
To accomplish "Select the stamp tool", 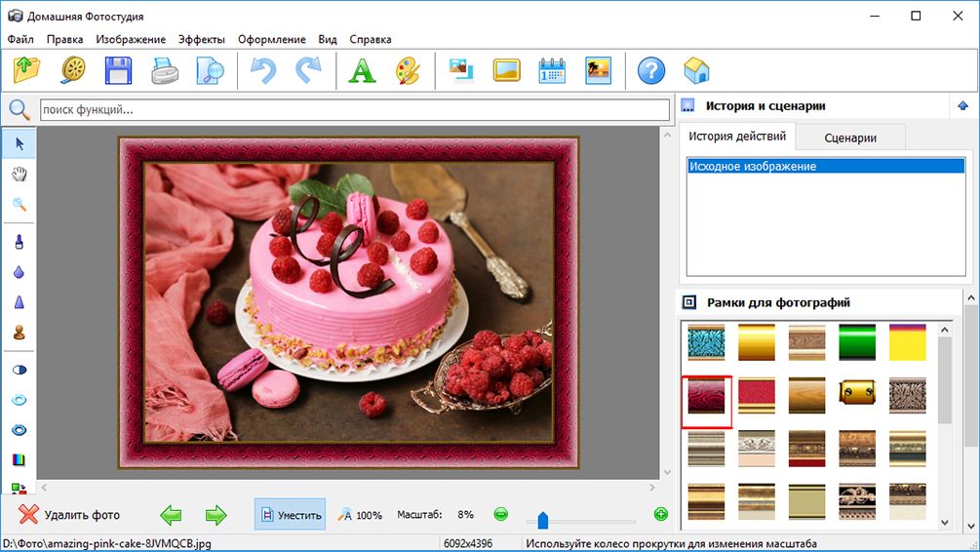I will pyautogui.click(x=20, y=332).
